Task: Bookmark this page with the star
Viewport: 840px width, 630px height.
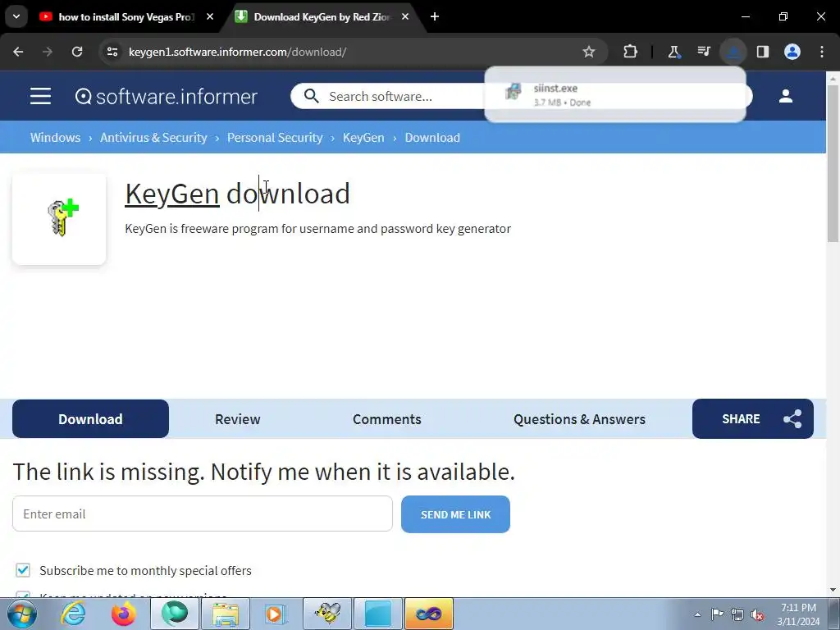Action: coord(589,52)
